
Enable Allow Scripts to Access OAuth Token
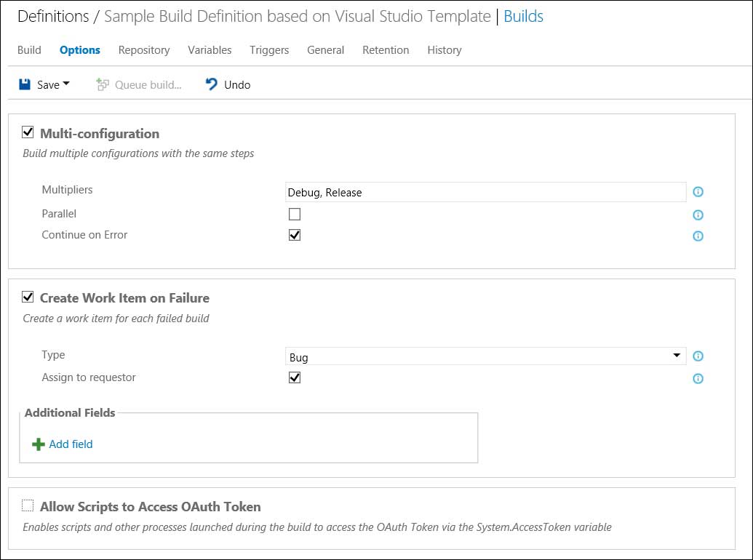28,506
